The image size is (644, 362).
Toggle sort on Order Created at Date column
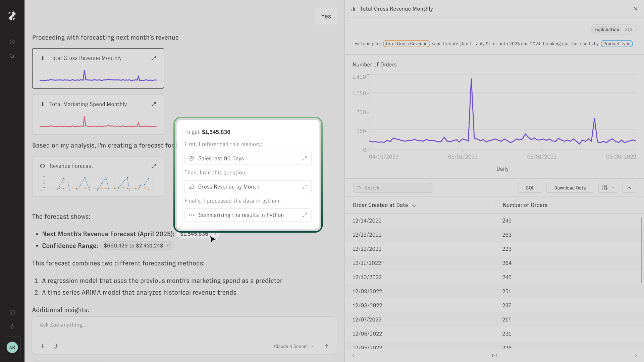pyautogui.click(x=414, y=205)
